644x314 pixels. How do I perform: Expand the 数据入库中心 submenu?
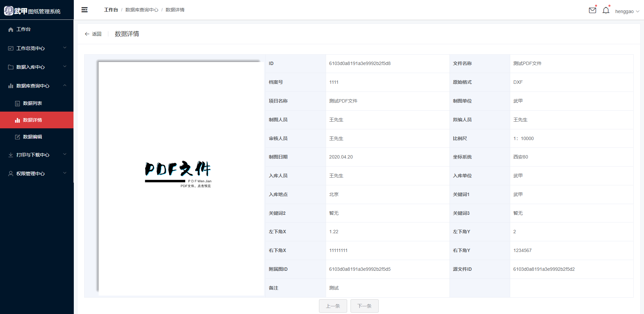tap(65, 67)
